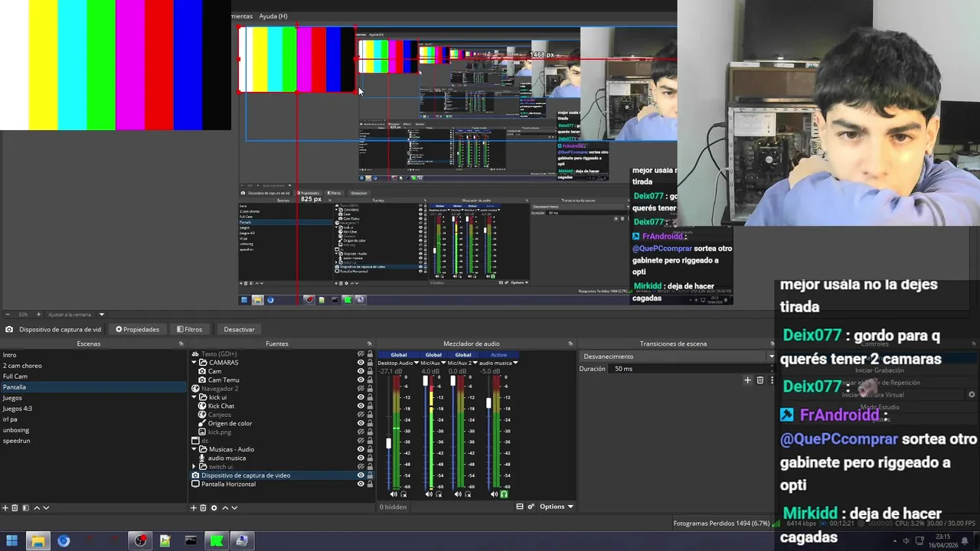The width and height of the screenshot is (980, 551).
Task: Mute Desktop Audio speaker icon
Action: coord(394,494)
